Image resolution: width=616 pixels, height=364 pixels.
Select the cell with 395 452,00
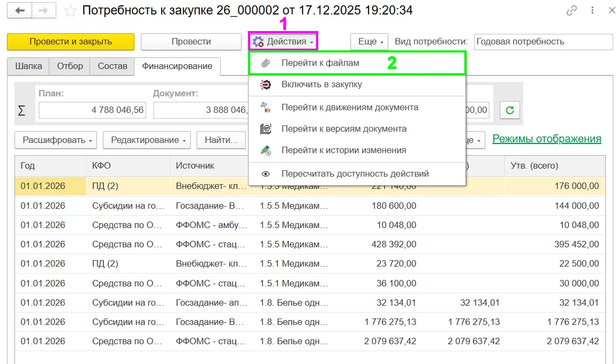(x=554, y=244)
